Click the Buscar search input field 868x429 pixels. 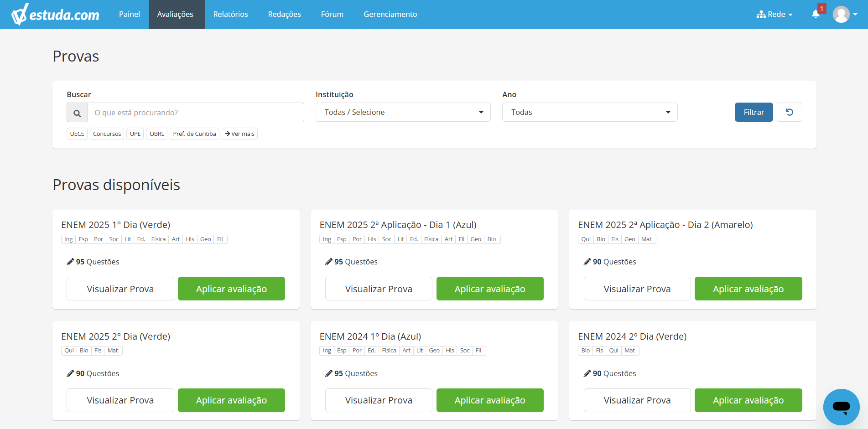(x=196, y=112)
